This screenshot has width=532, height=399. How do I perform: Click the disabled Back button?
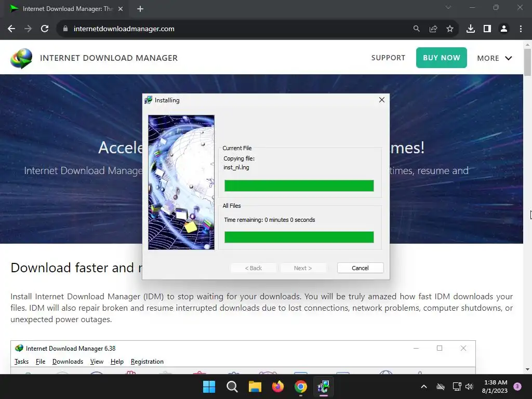click(254, 268)
